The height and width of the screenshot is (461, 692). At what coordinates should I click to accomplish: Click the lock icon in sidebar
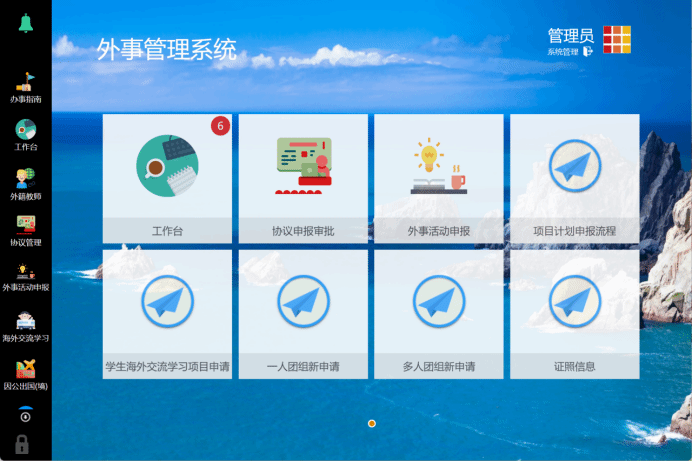point(22,445)
